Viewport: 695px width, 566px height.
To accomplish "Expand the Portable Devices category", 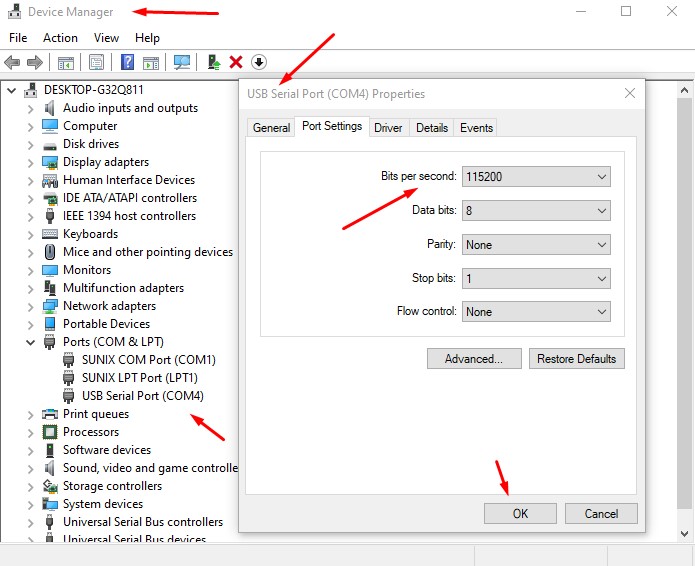I will coord(31,325).
